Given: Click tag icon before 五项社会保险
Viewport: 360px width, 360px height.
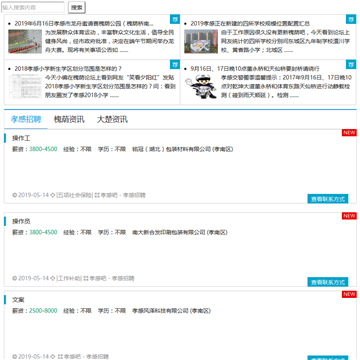Looking at the screenshot, I should [53, 195].
